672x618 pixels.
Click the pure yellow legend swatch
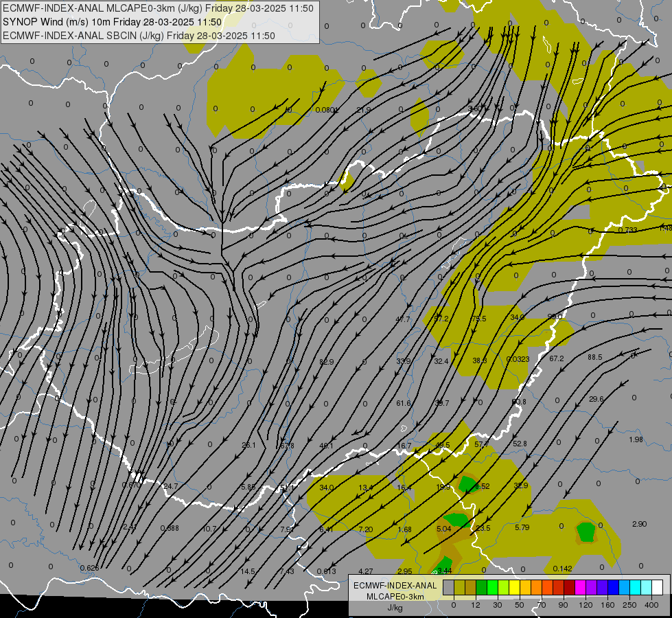click(x=514, y=587)
